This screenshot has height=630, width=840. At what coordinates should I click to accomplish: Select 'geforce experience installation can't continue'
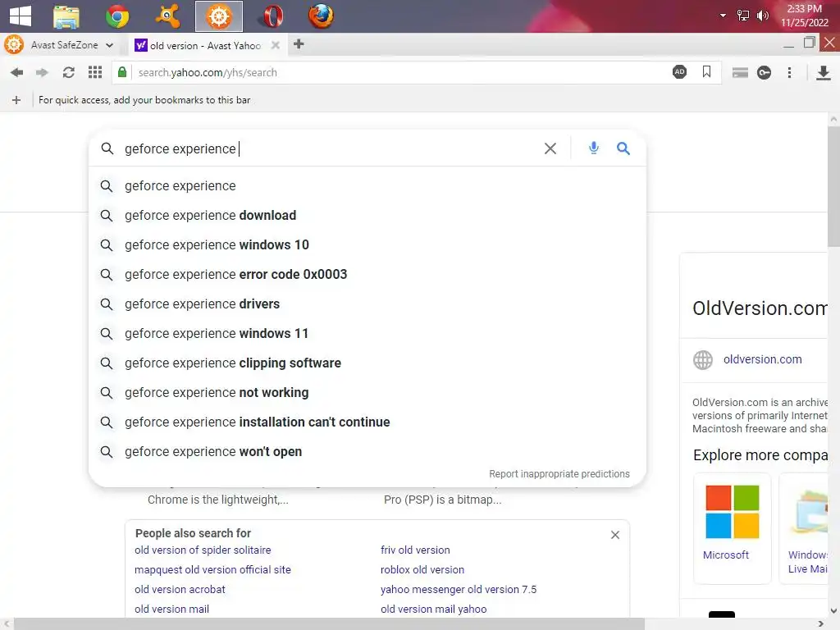pos(367,422)
